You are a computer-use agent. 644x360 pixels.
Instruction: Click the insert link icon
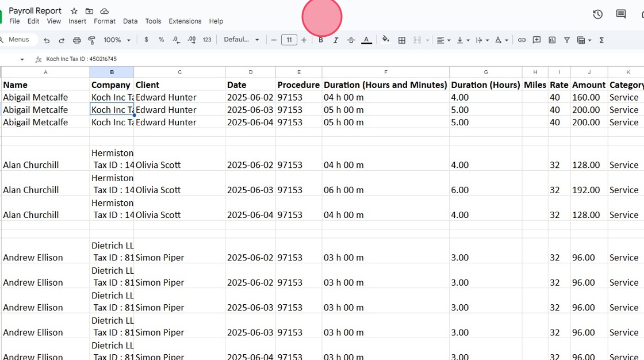522,40
